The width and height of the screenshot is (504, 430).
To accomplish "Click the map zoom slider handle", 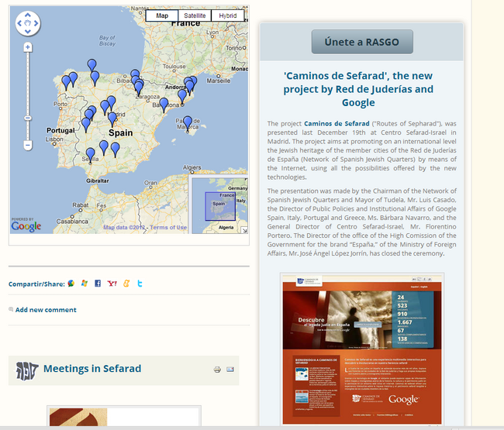I will point(28,119).
